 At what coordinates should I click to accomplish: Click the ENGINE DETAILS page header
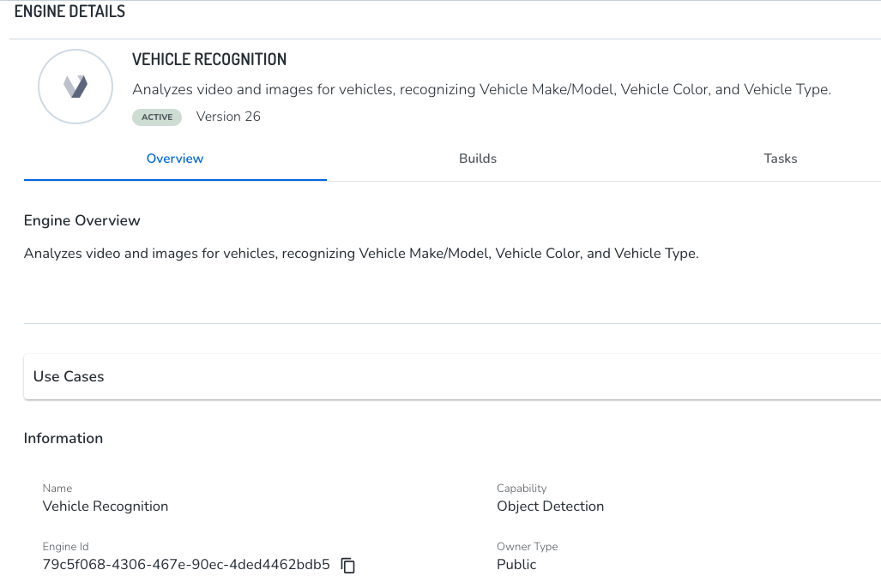[69, 12]
